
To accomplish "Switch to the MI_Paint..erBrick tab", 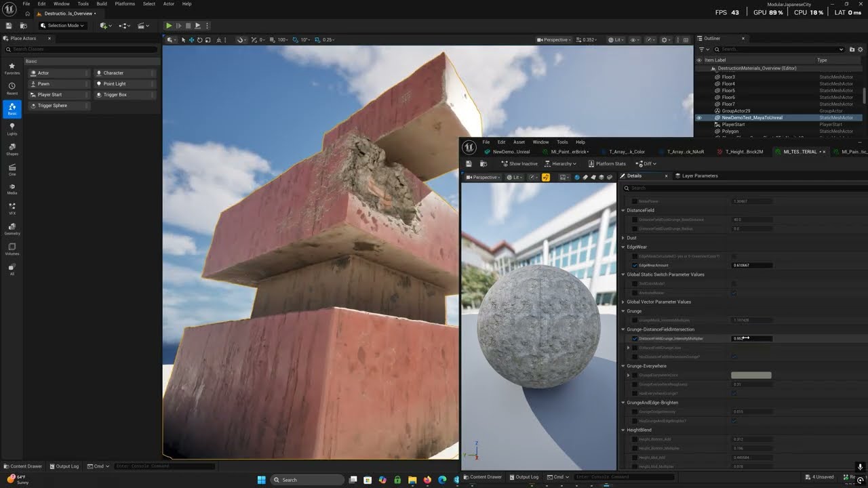I will coord(566,152).
